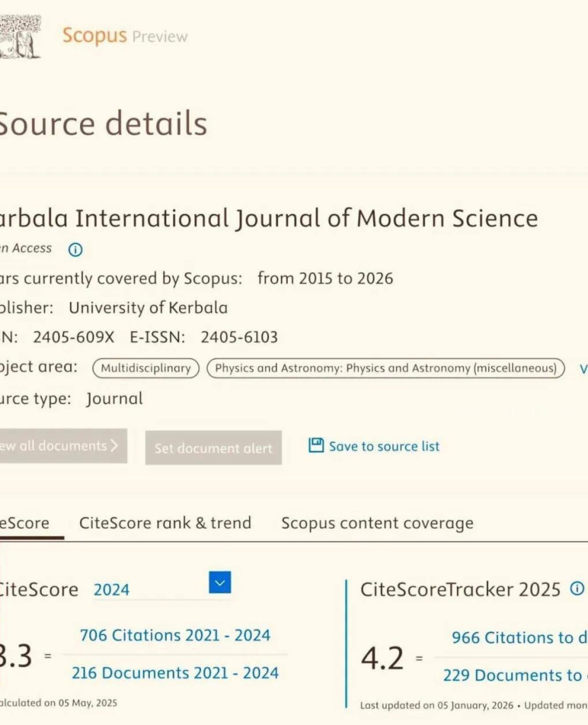Click the Karbala International Journal title

coord(269,218)
